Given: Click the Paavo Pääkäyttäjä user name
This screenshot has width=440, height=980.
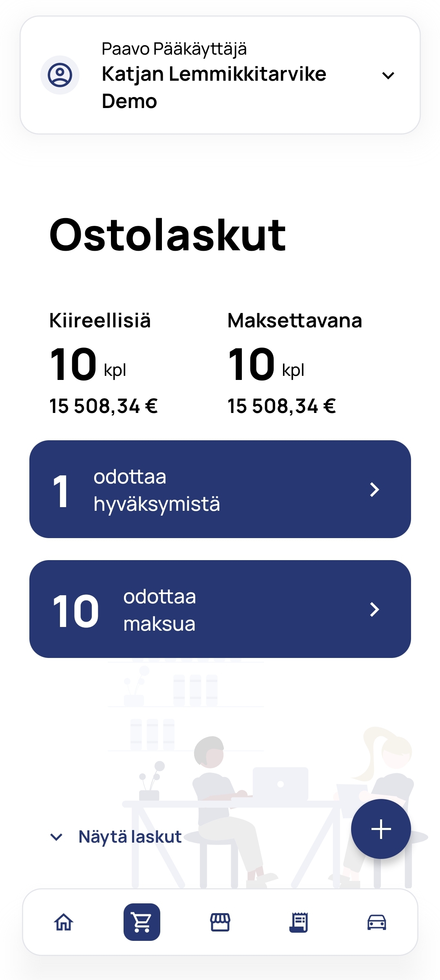Looking at the screenshot, I should [x=174, y=49].
